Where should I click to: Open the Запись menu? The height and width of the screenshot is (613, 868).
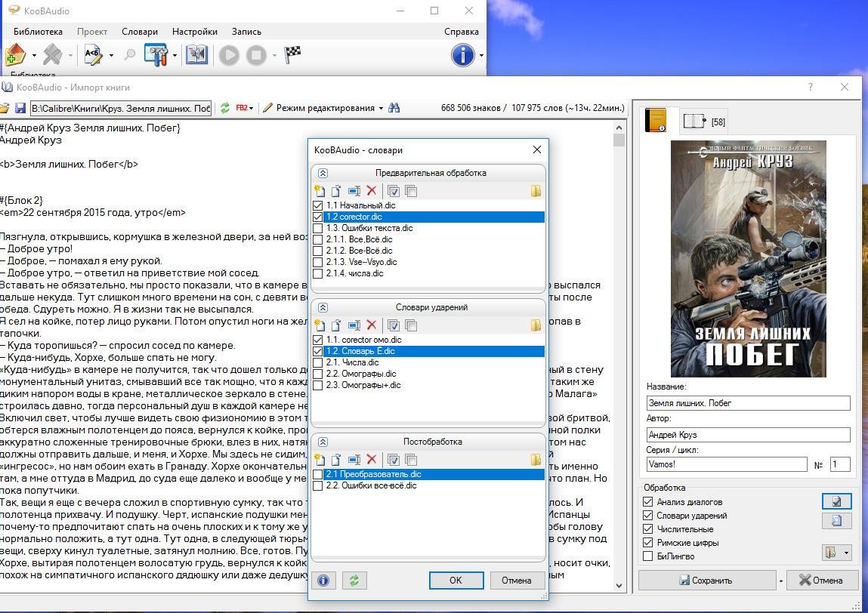click(x=246, y=32)
